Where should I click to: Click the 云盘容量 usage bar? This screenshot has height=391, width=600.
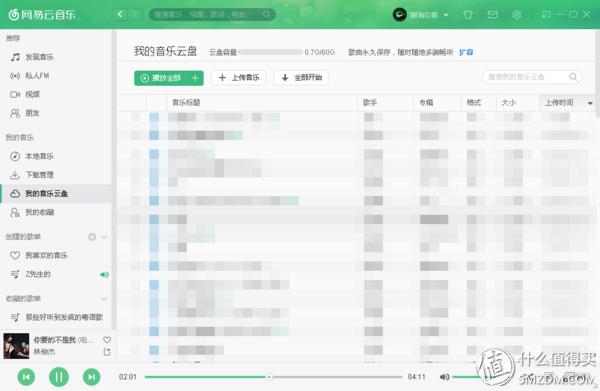click(x=270, y=52)
